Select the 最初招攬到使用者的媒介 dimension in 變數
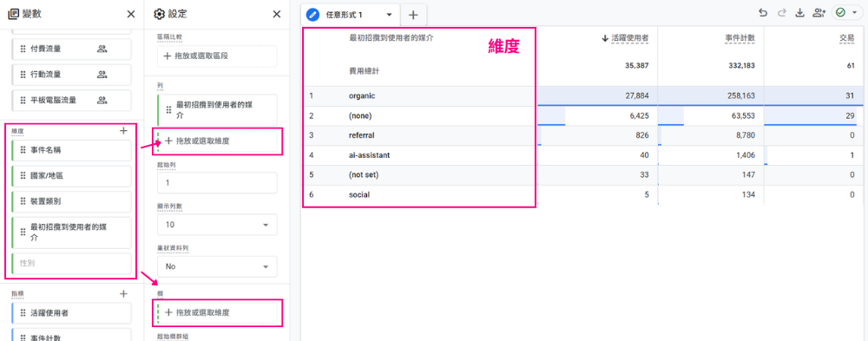Viewport: 868px width, 341px height. tap(71, 233)
